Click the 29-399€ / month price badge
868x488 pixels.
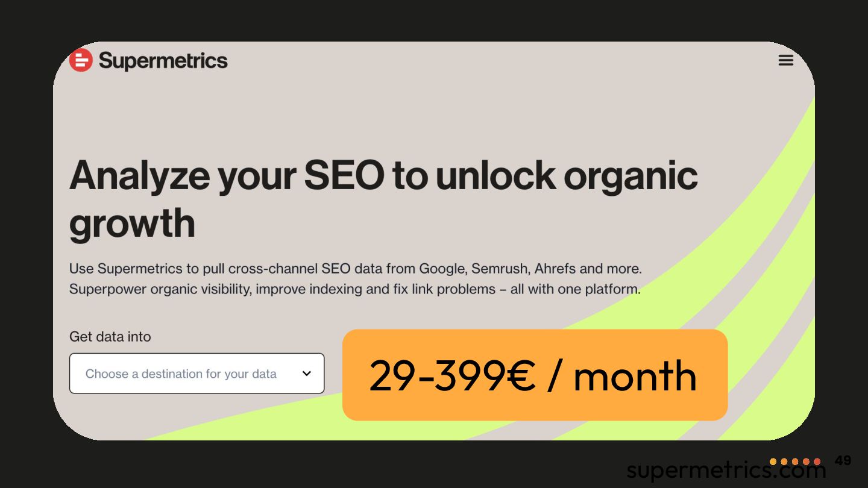tap(535, 375)
